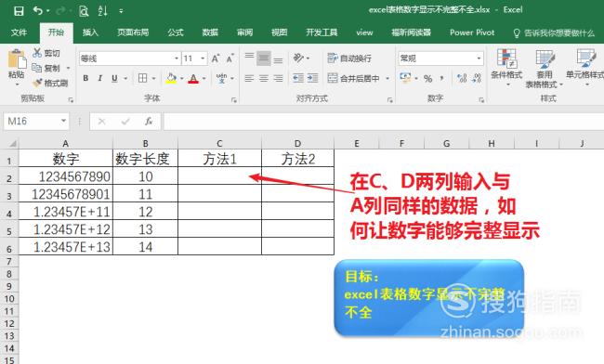The width and height of the screenshot is (604, 364).
Task: Select align left icon
Action: tap(249, 79)
